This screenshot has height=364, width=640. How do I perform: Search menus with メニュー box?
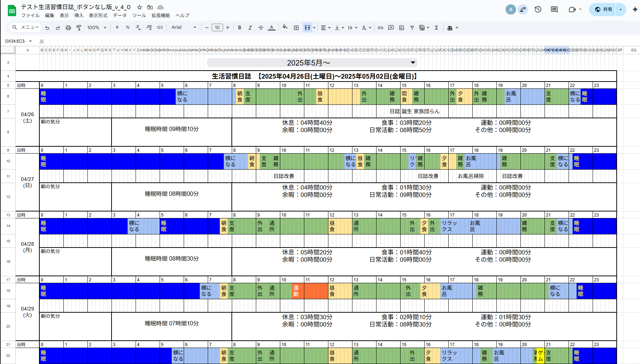(x=26, y=28)
